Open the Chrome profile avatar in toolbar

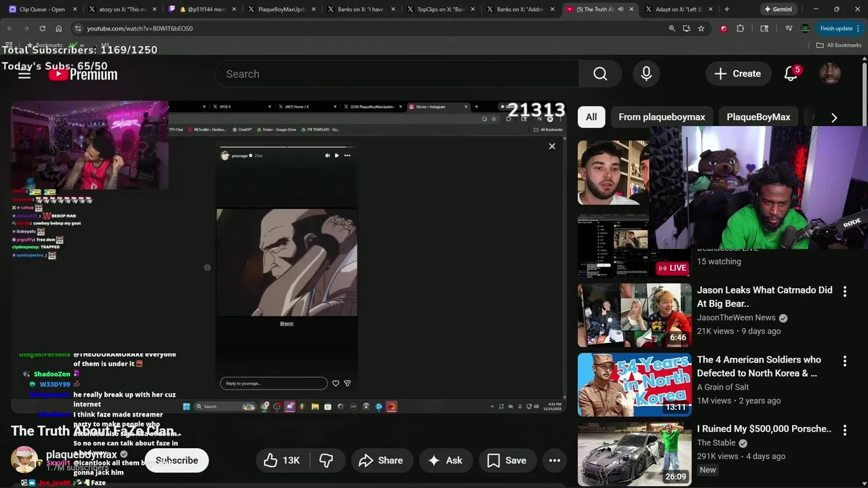805,28
